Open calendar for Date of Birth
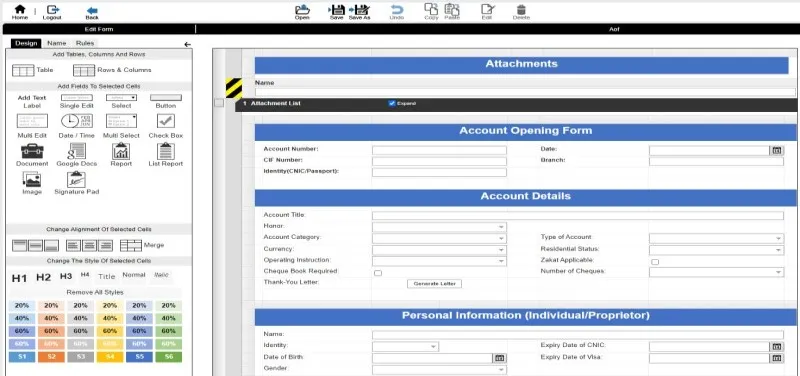800x376 pixels. [500, 358]
